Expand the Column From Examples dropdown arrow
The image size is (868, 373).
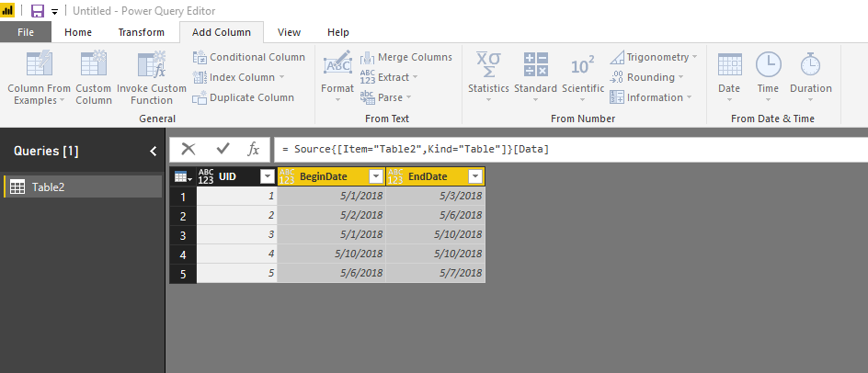(x=62, y=101)
